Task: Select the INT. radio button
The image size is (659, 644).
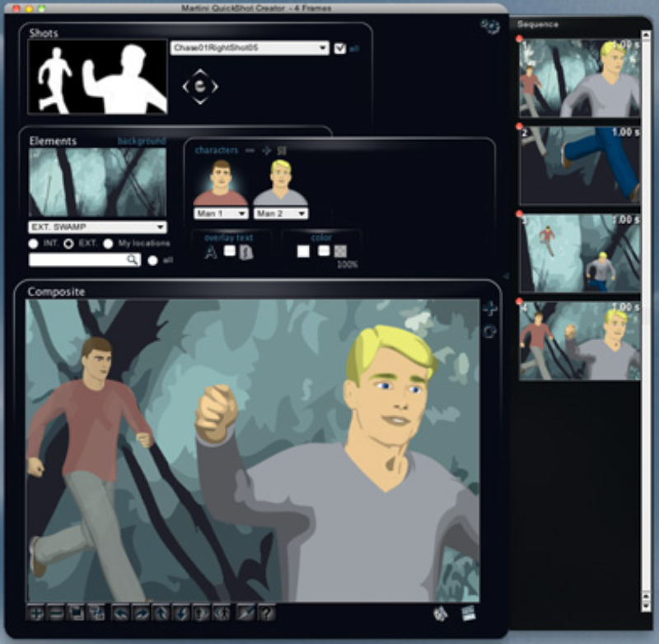Action: (x=34, y=244)
